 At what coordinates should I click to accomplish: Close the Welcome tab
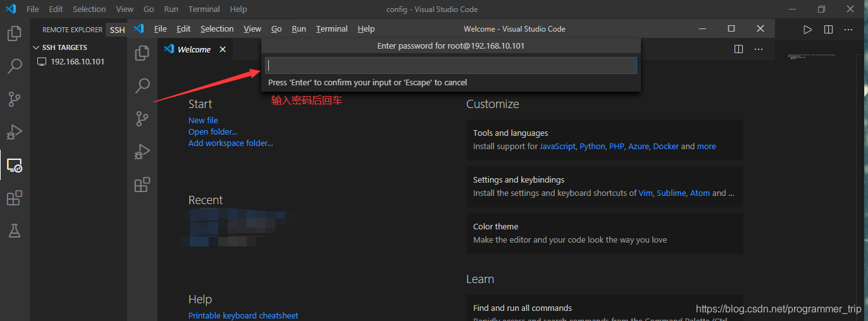coord(223,49)
